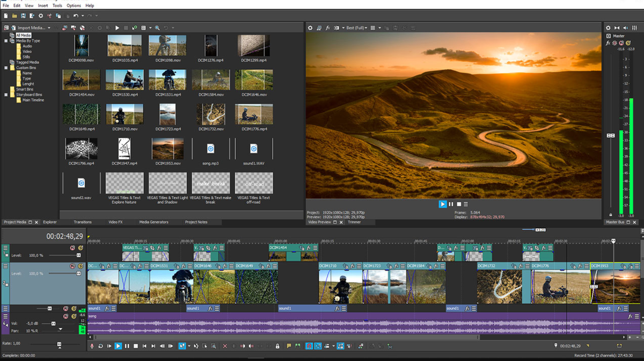Click the New project icon
Viewport: 644px width, 361px height.
(x=5, y=16)
